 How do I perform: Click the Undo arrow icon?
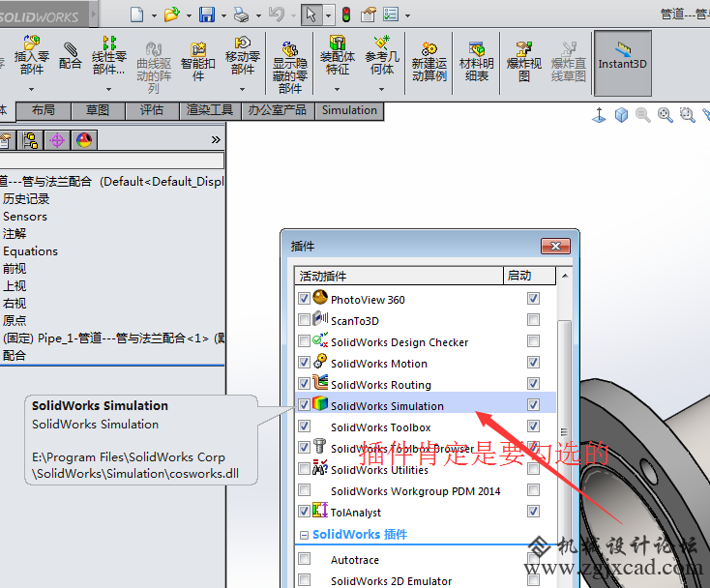point(277,15)
